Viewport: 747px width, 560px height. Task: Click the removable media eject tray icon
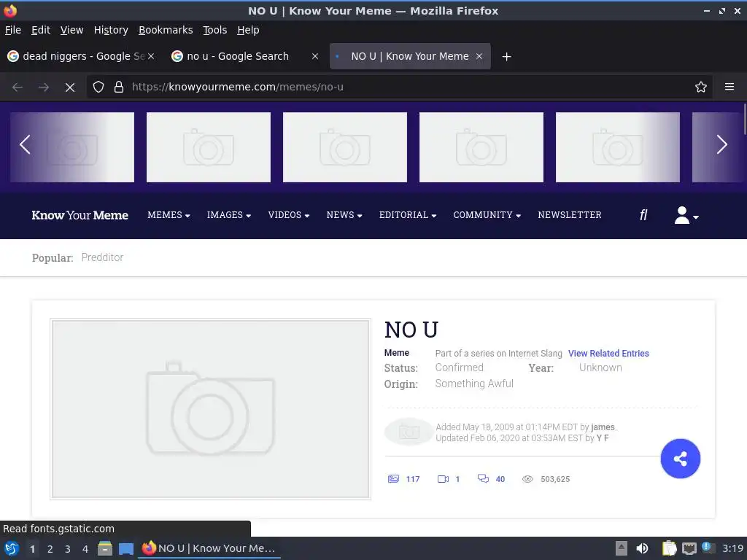622,548
